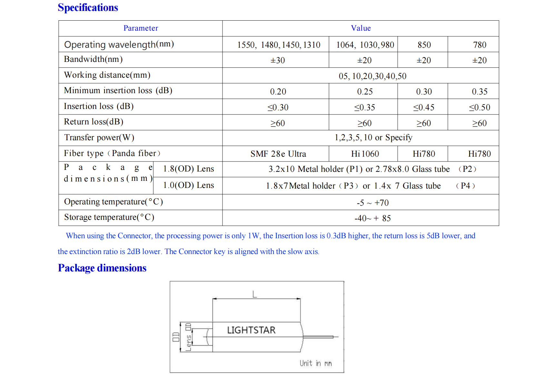Click the ≤0.45 insertion loss value
533x392 pixels.
(x=424, y=107)
